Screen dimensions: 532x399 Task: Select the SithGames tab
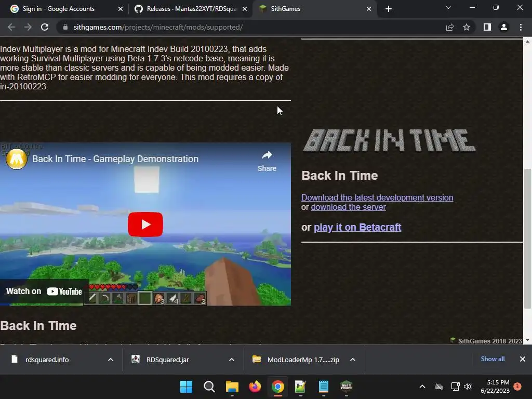(286, 9)
